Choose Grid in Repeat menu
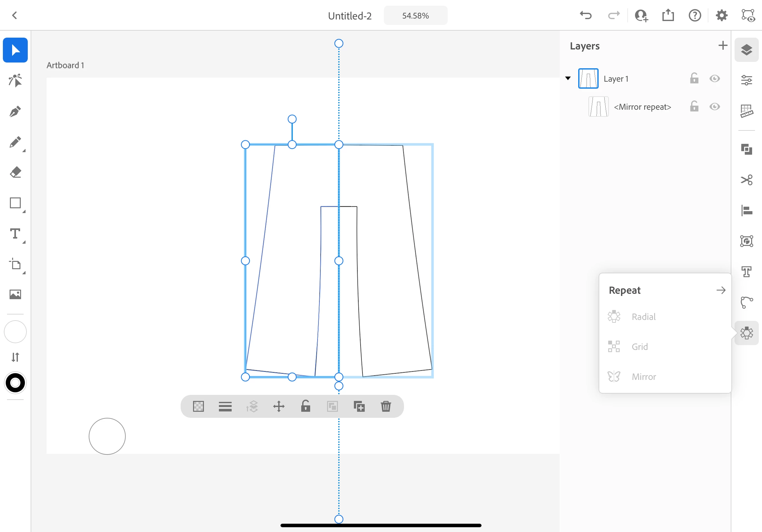 pos(639,347)
